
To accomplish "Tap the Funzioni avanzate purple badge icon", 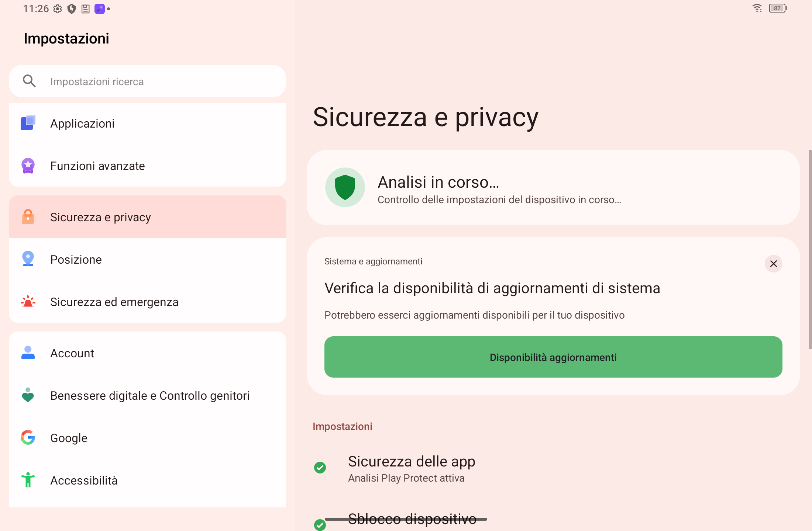I will point(28,166).
